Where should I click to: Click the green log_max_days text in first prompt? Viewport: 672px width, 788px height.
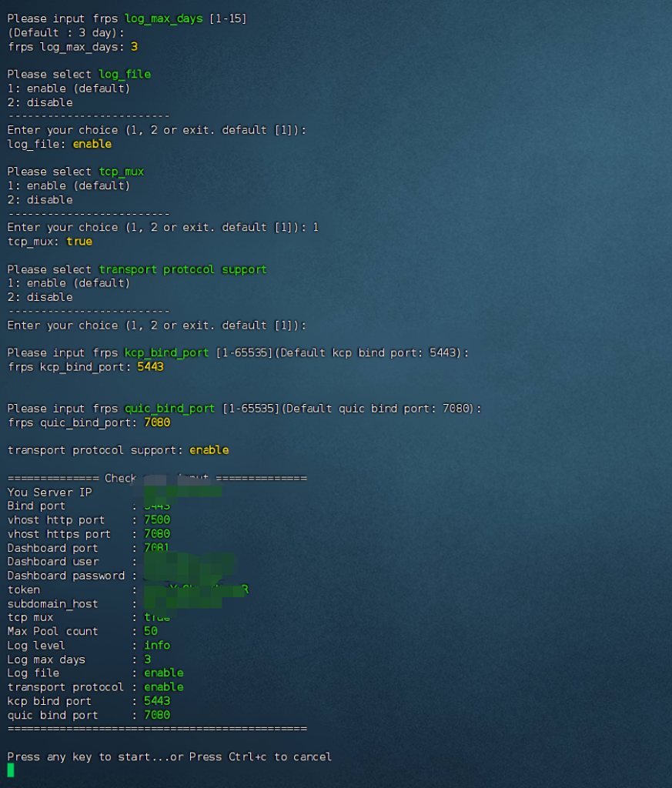(164, 18)
